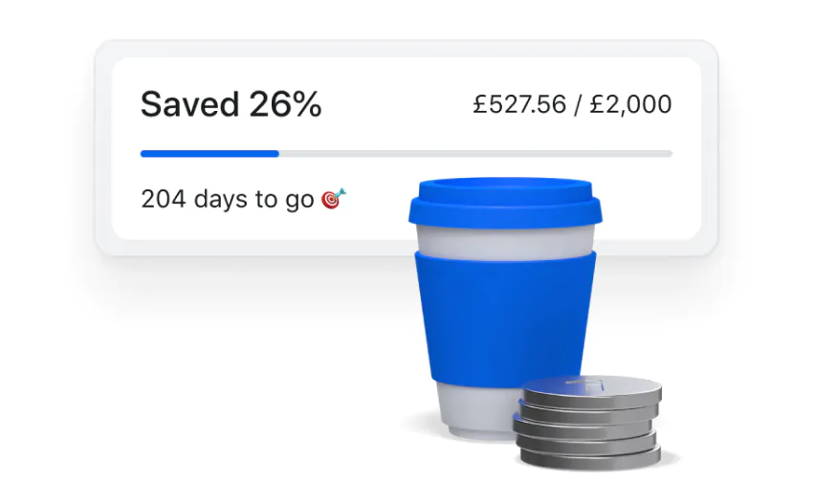Click the middle of the silver coin stack
Screen dimensions: 813x504
point(587,421)
